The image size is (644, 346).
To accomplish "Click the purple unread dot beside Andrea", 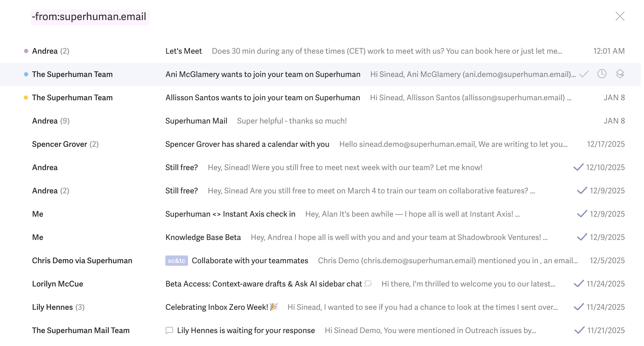I will 26,51.
